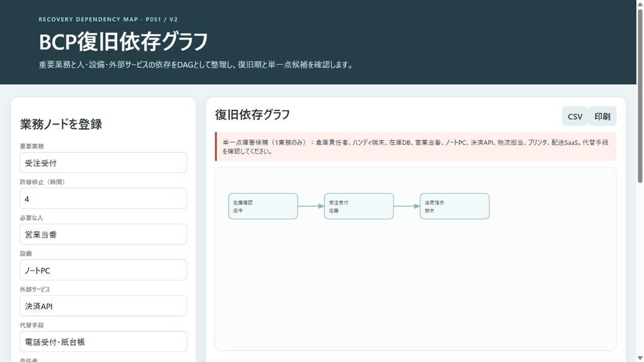
Task: Click the 外部サービス field with 決済API
Action: tap(104, 306)
